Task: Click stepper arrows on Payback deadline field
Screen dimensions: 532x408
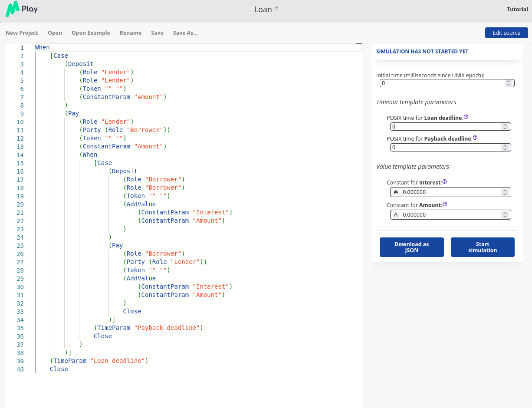Action: click(x=505, y=148)
